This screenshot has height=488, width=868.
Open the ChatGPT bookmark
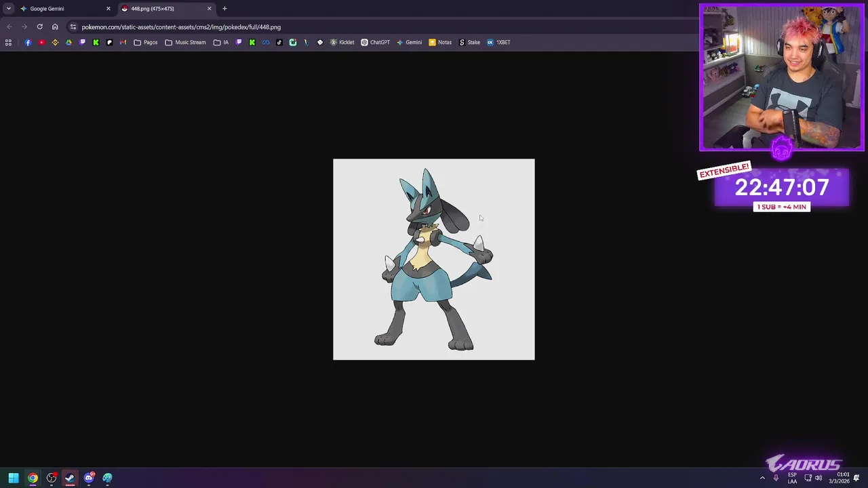[x=375, y=42]
